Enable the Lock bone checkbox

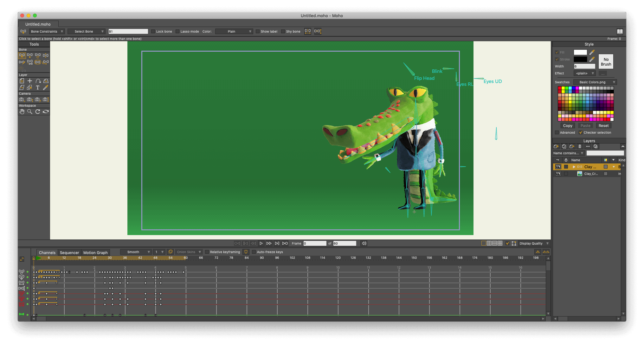pos(153,31)
